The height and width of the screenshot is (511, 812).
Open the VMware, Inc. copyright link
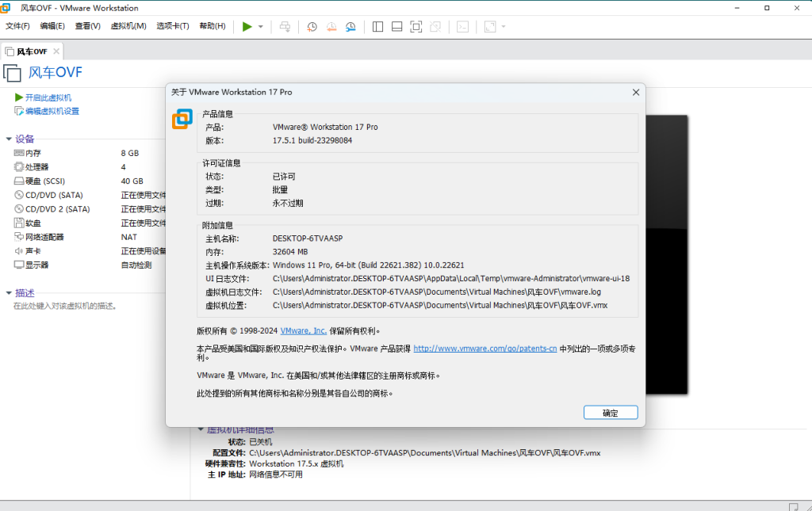[x=304, y=331]
